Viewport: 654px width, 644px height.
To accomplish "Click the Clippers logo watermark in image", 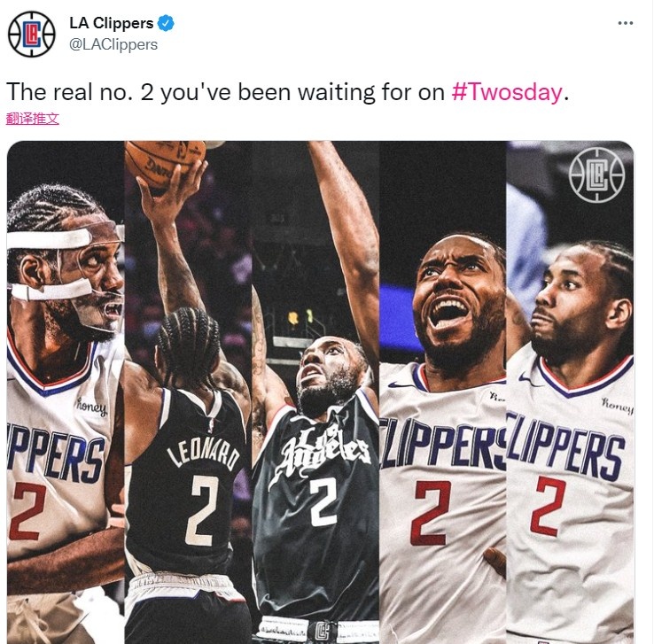I will pyautogui.click(x=596, y=175).
